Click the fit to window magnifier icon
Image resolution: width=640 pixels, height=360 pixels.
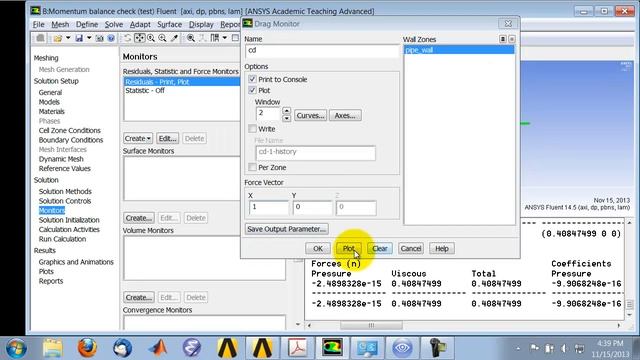coord(191,38)
